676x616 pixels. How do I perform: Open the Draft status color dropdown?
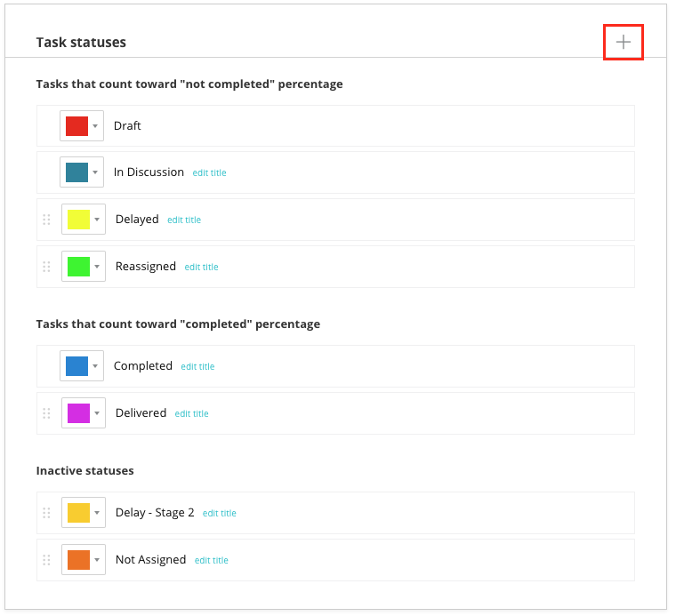(95, 125)
